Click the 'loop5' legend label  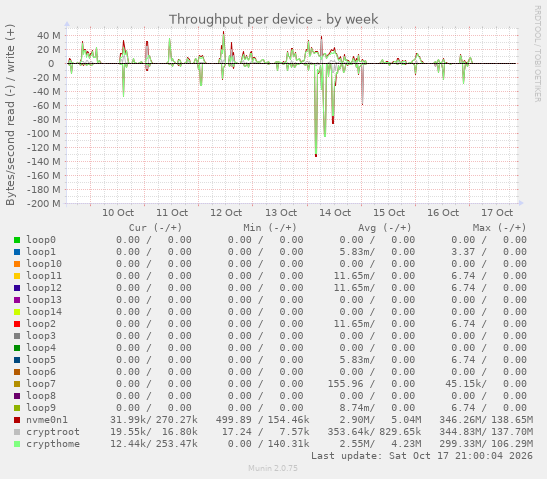41,360
